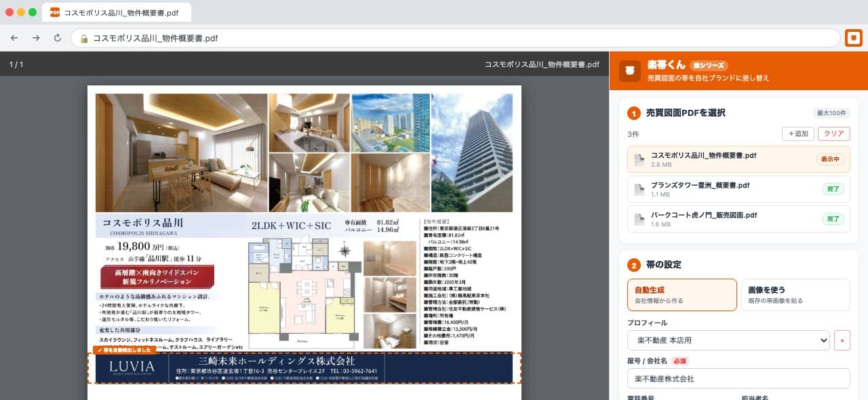
Task: Click the tower exterior photo in PDF
Action: click(472, 153)
